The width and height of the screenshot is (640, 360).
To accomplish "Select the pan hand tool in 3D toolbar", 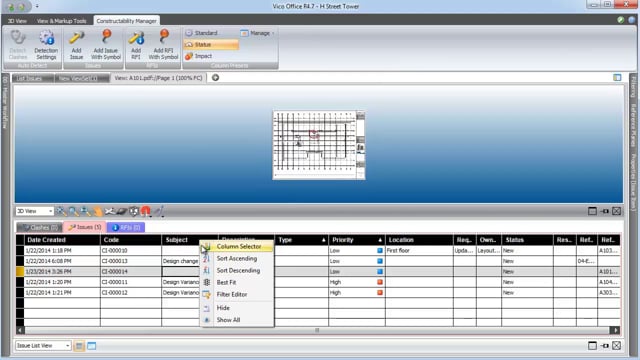I will tap(98, 211).
